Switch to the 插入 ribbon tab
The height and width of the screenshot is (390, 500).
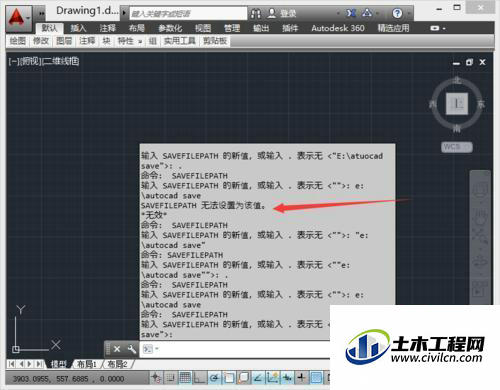78,28
